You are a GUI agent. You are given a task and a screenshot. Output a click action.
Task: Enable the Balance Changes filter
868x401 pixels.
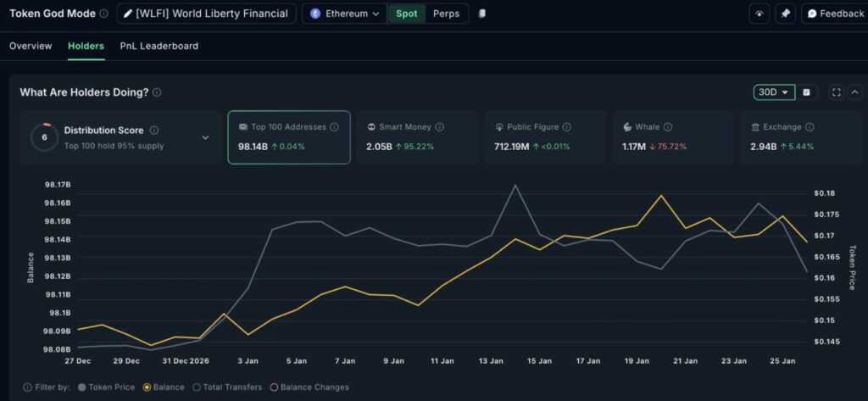click(x=310, y=387)
